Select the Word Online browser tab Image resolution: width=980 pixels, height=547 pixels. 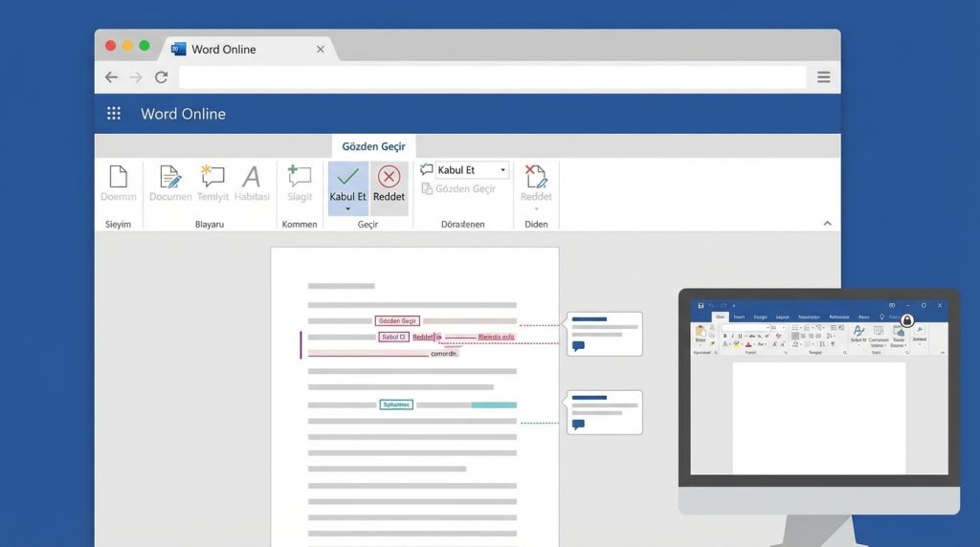coord(225,49)
